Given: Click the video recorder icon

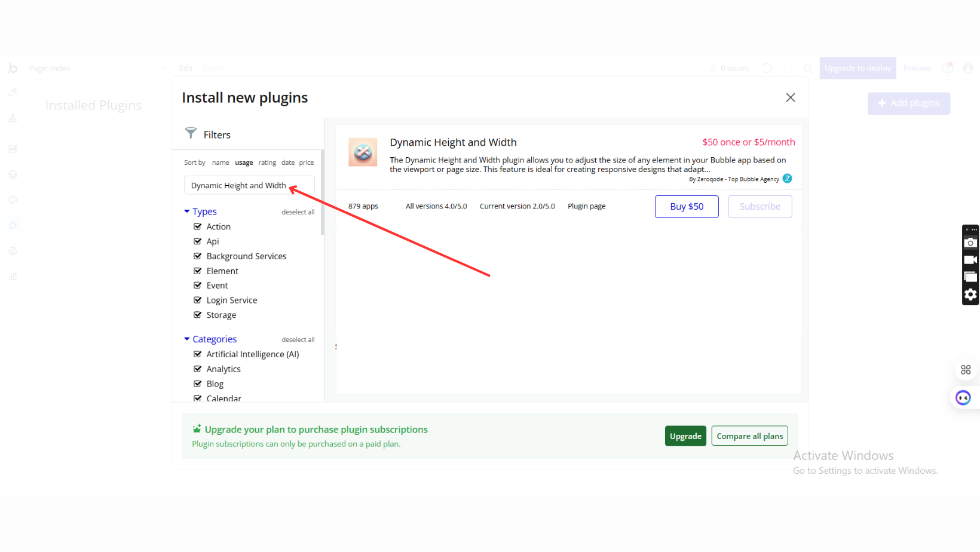Looking at the screenshot, I should click(970, 260).
